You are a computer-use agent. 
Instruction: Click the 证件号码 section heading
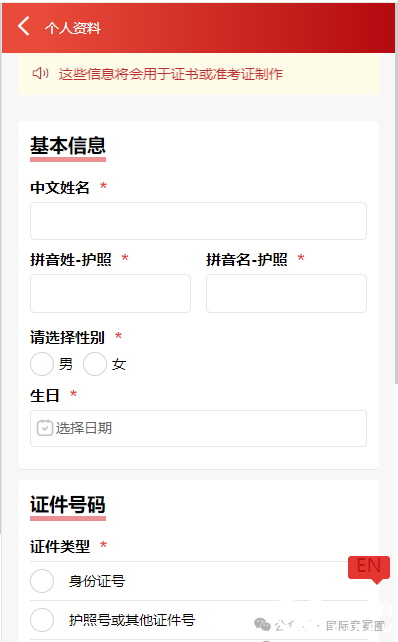click(x=68, y=504)
